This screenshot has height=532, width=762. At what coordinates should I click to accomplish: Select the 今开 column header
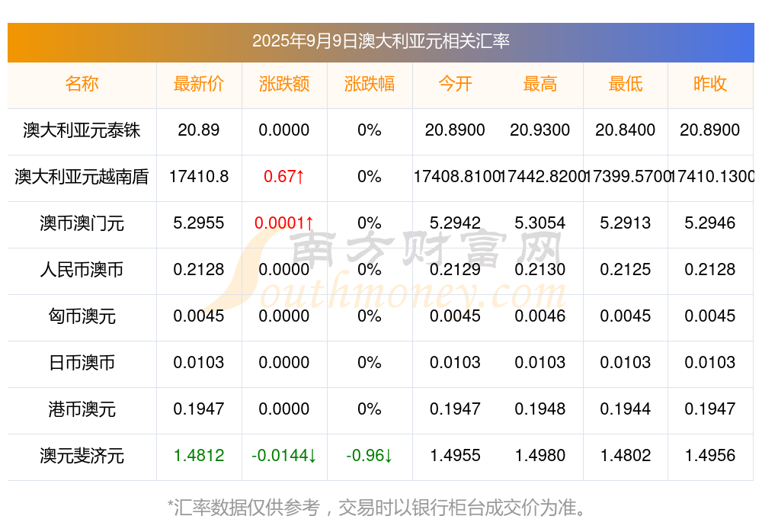pyautogui.click(x=455, y=84)
